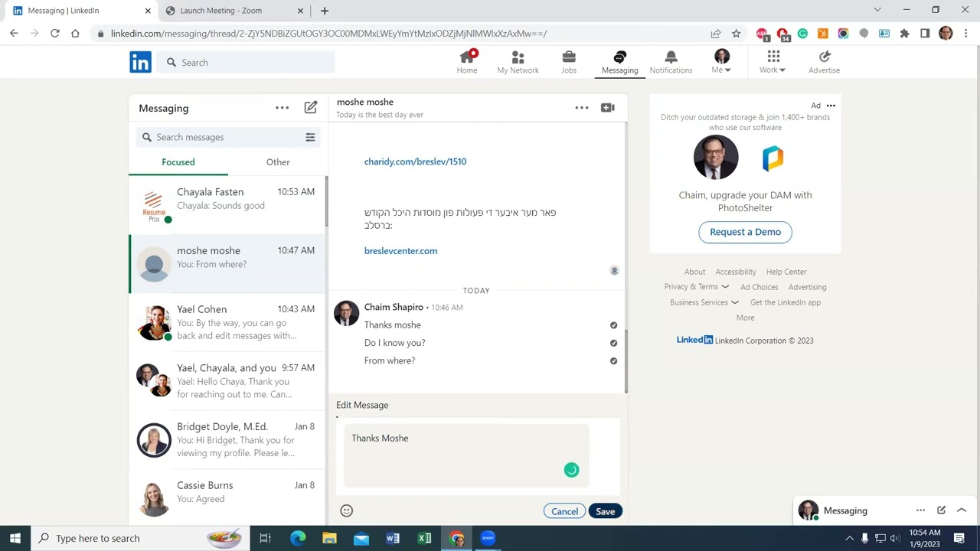
Task: Open Help Center footer link
Action: (786, 272)
